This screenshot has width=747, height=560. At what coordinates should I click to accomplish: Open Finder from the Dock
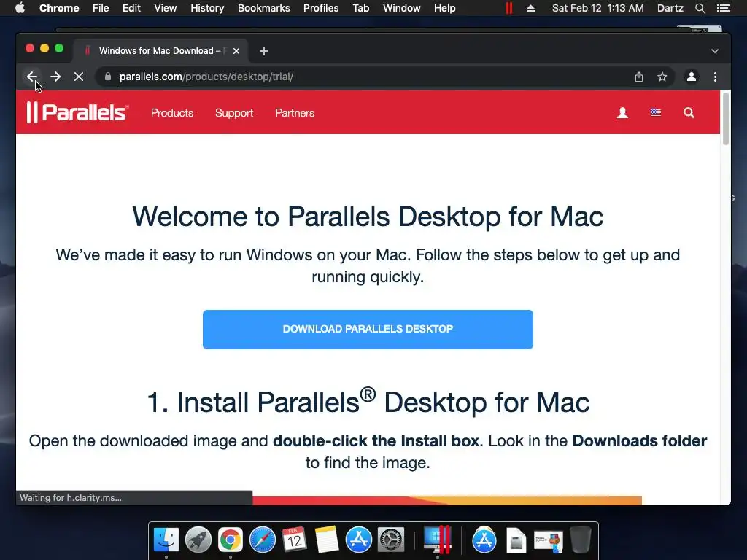click(x=166, y=540)
